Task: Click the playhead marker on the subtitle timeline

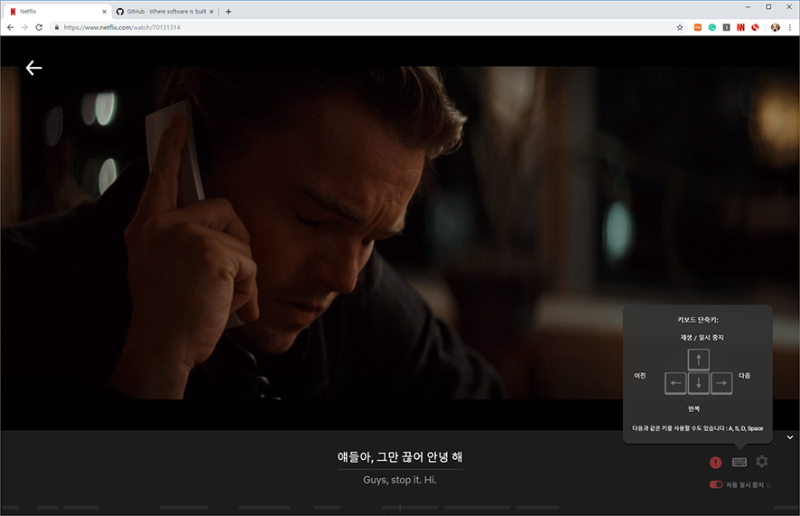Action: [x=400, y=507]
